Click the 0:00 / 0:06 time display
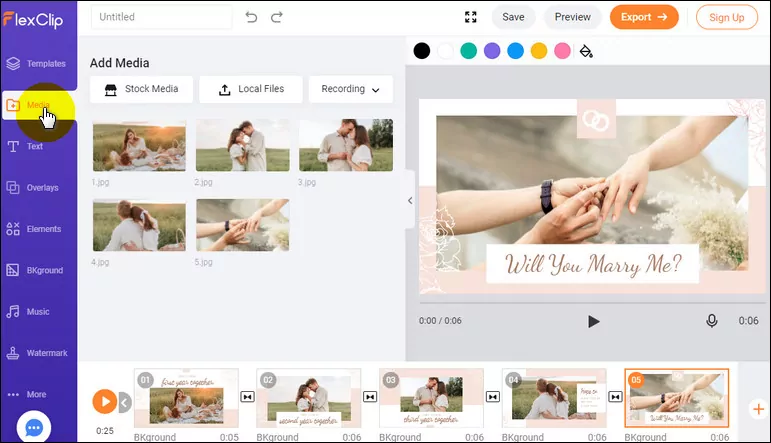Screen dimensions: 771x443 pos(440,321)
